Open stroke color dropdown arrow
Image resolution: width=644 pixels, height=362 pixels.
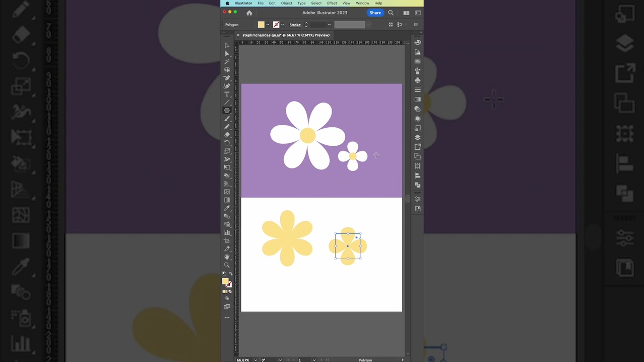[x=282, y=25]
